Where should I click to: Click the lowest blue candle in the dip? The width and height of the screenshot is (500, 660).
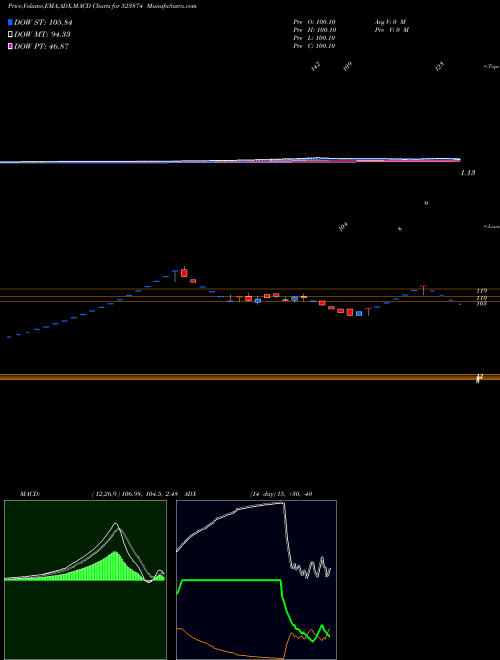click(x=359, y=313)
